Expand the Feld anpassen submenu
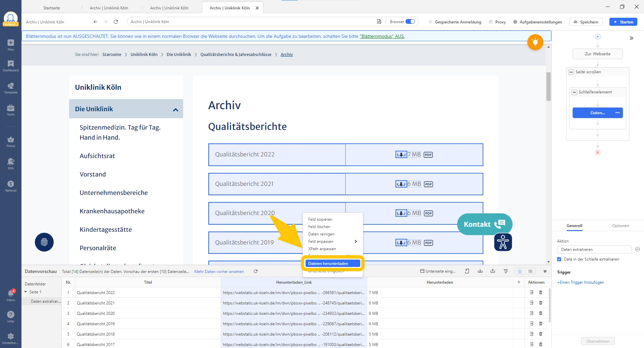 pos(333,241)
